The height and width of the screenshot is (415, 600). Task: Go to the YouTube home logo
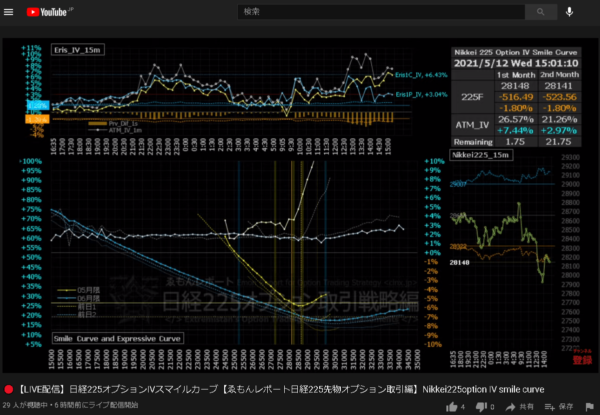pos(49,12)
